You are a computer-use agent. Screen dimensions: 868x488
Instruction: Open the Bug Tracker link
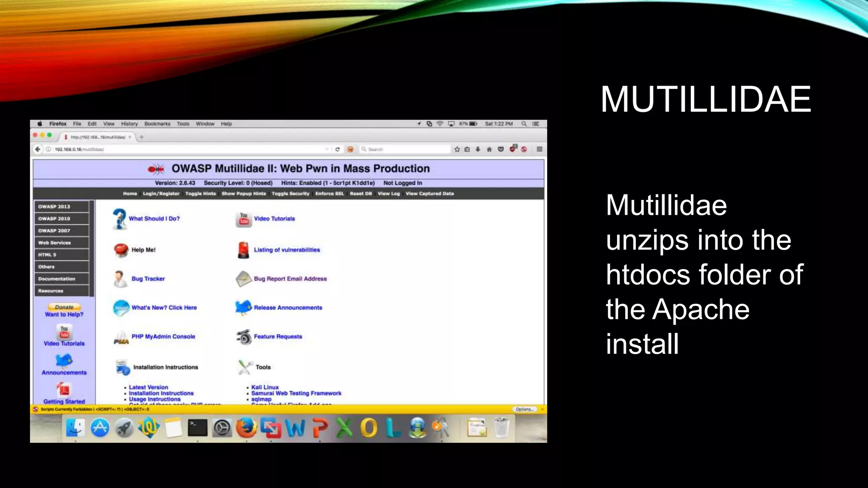(x=148, y=279)
